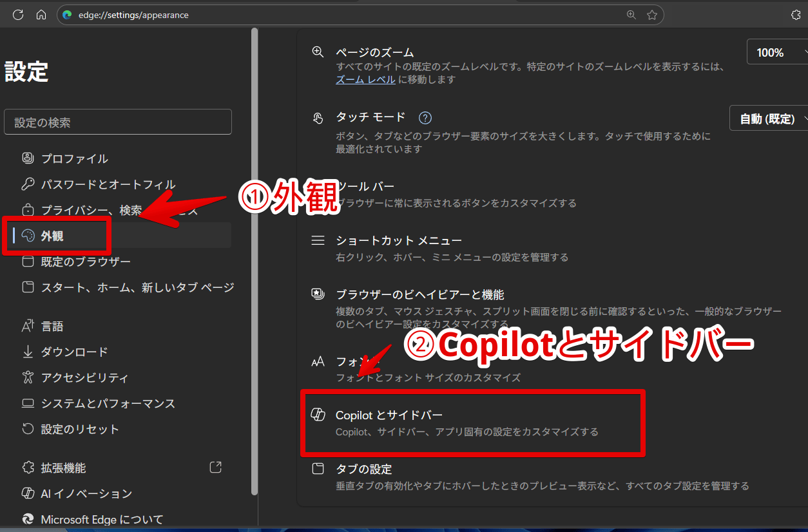Click the ページのズーム heading text
This screenshot has width=808, height=532.
point(375,52)
